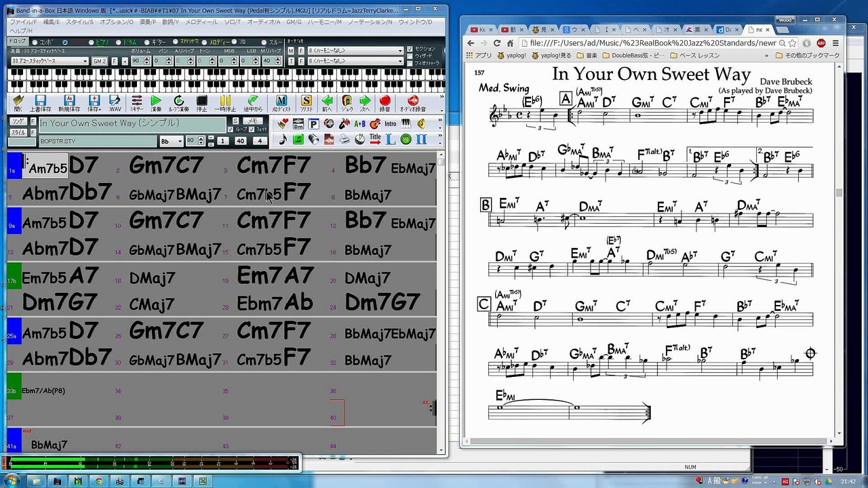The height and width of the screenshot is (488, 868).
Task: Click the Intro generator icon
Action: 391,124
